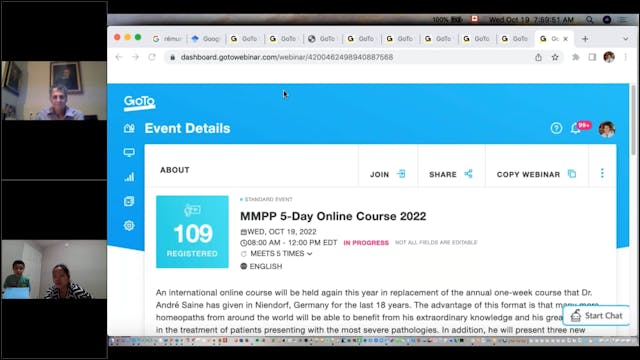Image resolution: width=640 pixels, height=360 pixels.
Task: Open notifications bell with 99+ badge
Action: (x=580, y=127)
